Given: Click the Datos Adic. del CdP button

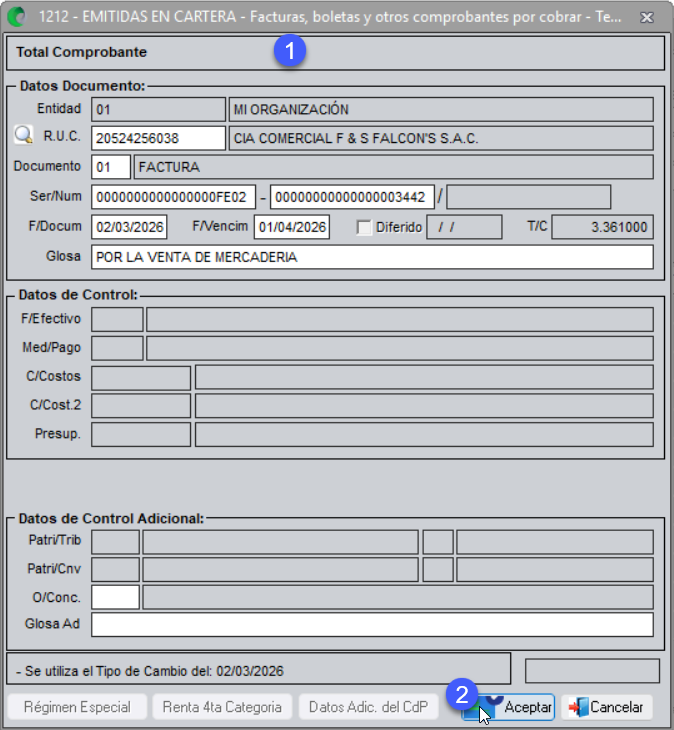Looking at the screenshot, I should pyautogui.click(x=368, y=707).
